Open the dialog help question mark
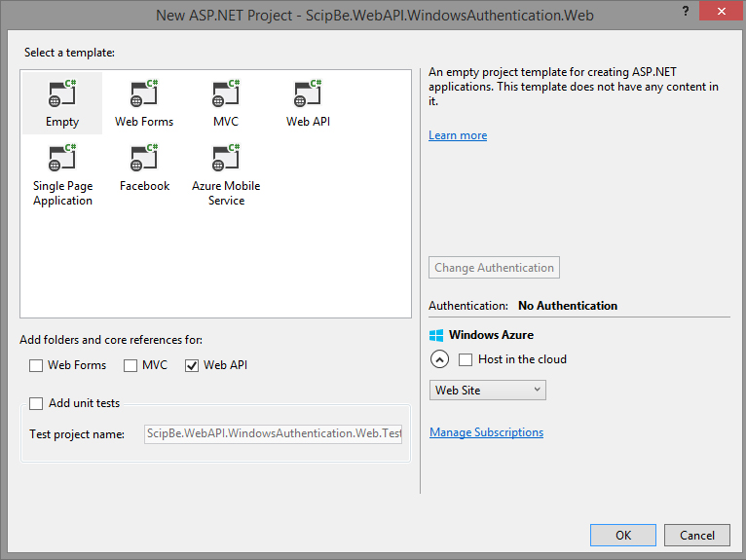This screenshot has height=560, width=746. click(685, 11)
